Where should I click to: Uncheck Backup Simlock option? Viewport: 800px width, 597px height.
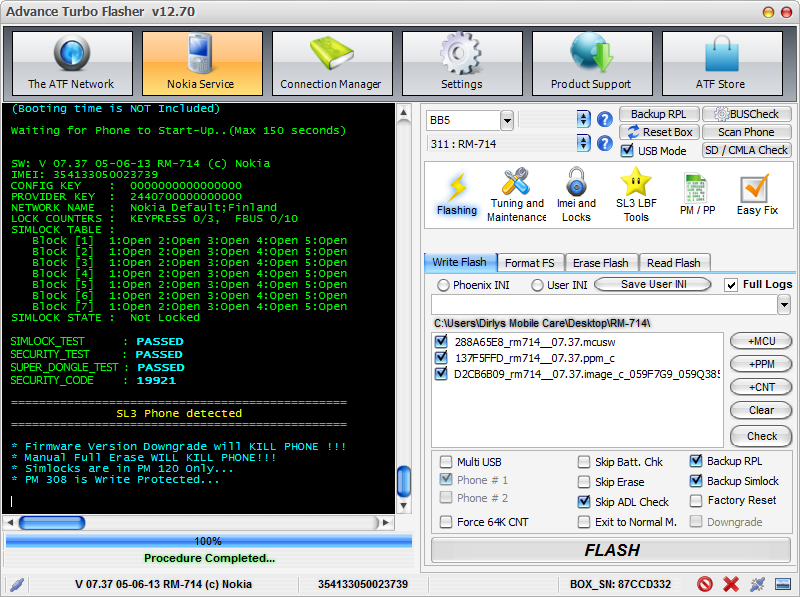coord(696,481)
